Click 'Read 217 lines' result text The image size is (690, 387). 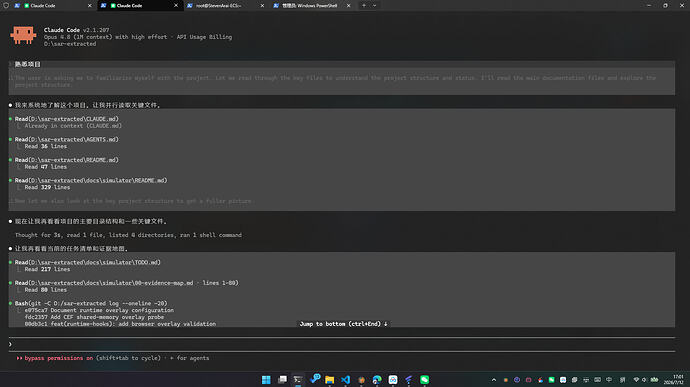[47, 269]
